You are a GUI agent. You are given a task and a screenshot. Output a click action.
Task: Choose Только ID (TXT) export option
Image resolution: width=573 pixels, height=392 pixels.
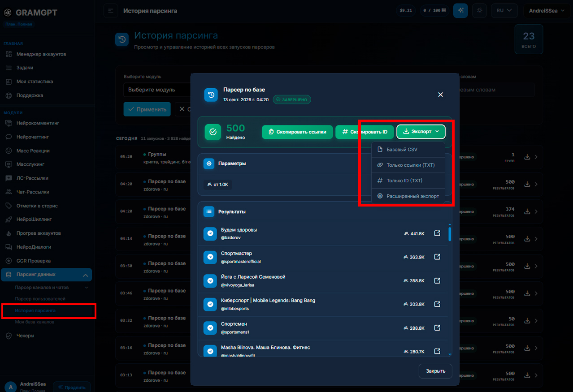408,181
